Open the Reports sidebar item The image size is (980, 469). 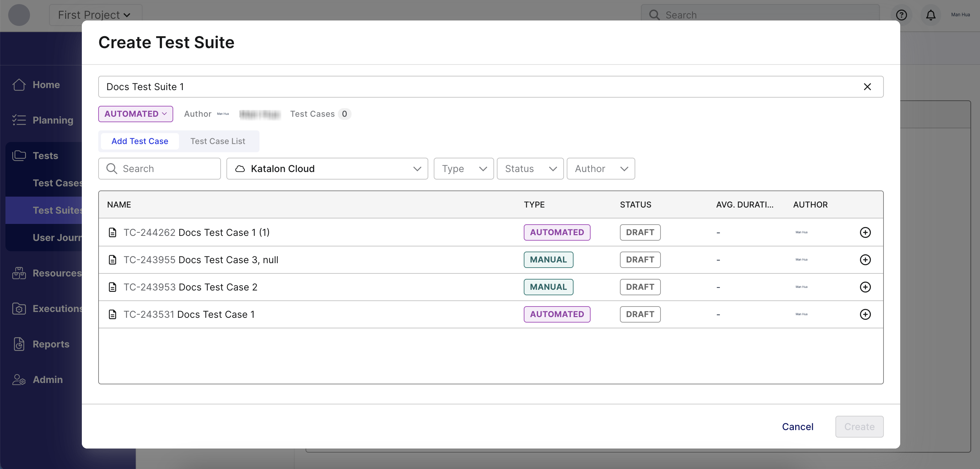click(x=50, y=344)
